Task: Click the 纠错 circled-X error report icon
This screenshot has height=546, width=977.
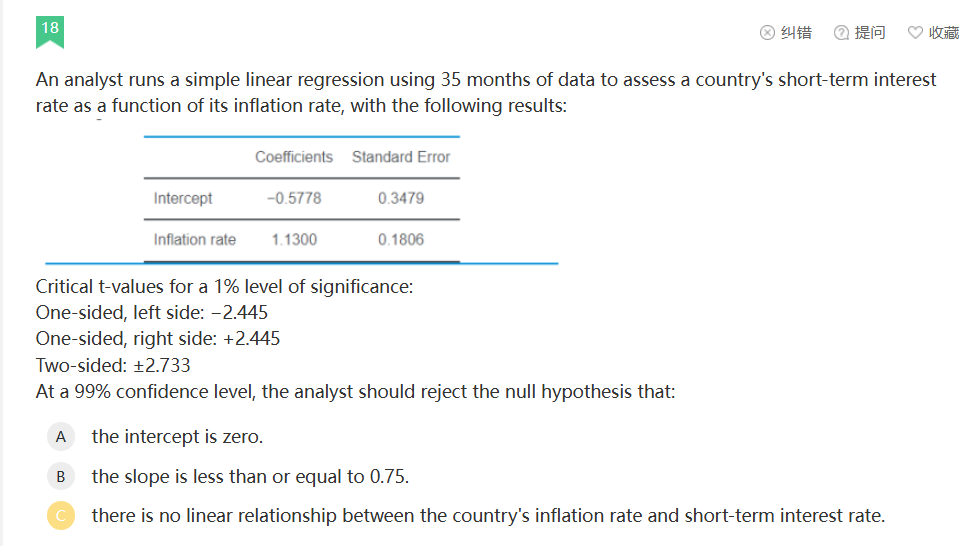Action: [767, 33]
